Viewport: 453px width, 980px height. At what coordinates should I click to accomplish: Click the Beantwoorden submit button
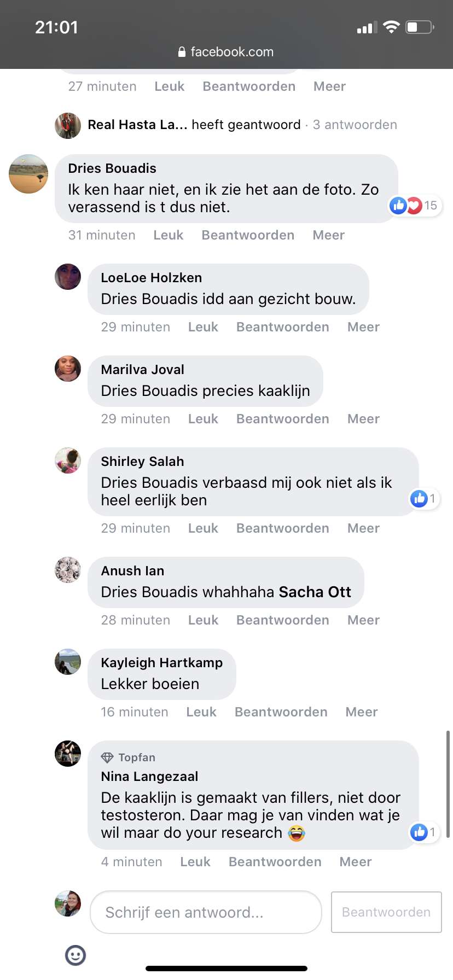[386, 912]
